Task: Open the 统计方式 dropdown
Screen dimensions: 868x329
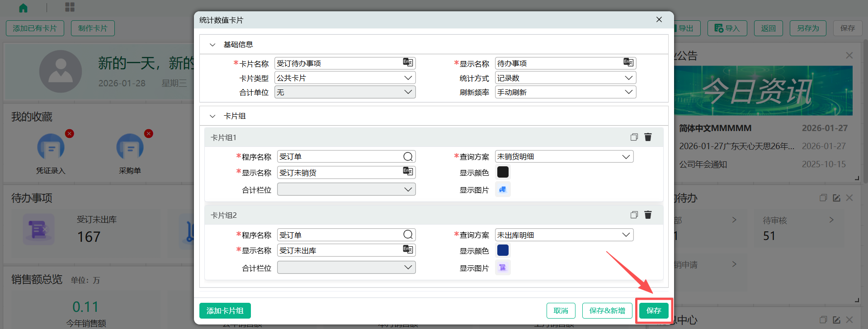Action: pyautogui.click(x=565, y=78)
